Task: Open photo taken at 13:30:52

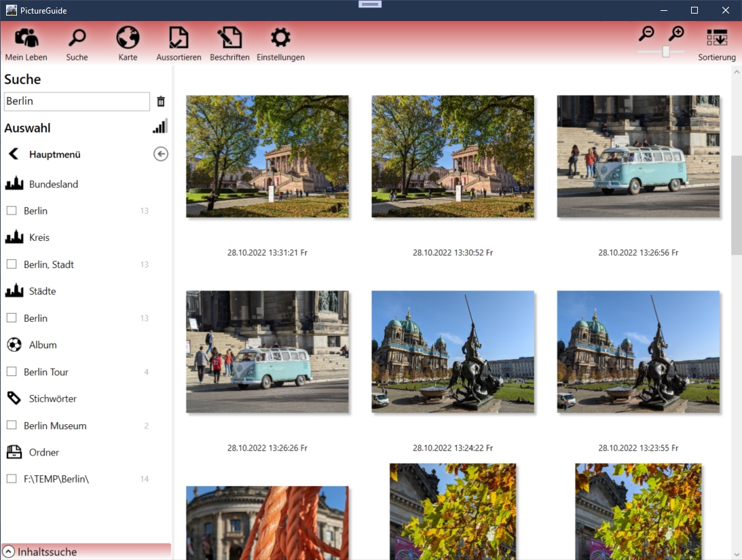Action: tap(453, 157)
